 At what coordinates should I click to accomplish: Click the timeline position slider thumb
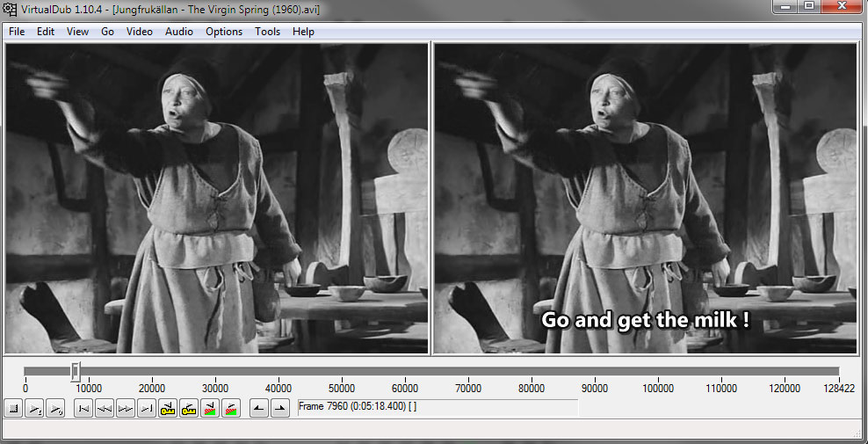point(76,371)
